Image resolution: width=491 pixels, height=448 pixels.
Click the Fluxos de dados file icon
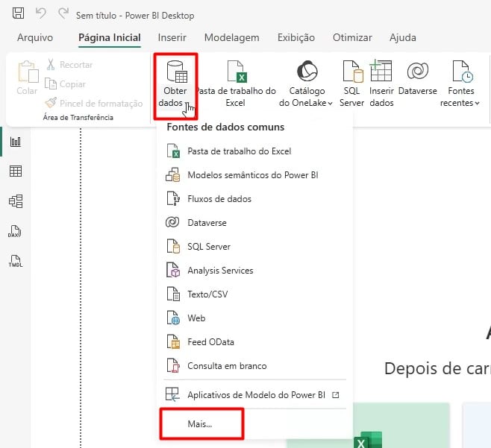(x=173, y=198)
